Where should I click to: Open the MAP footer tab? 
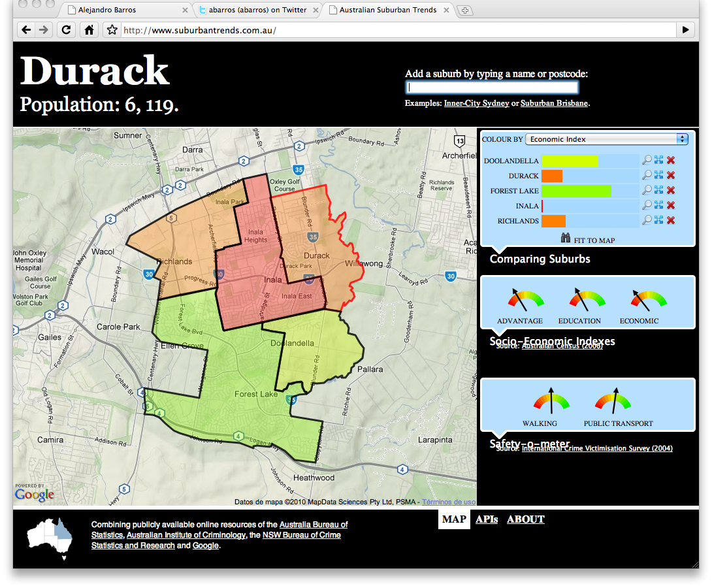[454, 519]
